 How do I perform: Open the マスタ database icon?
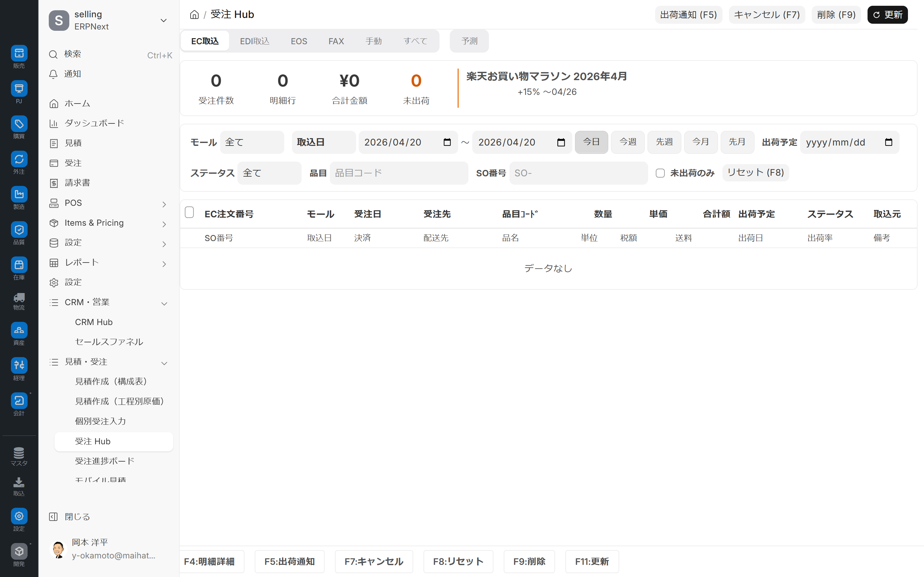(19, 453)
